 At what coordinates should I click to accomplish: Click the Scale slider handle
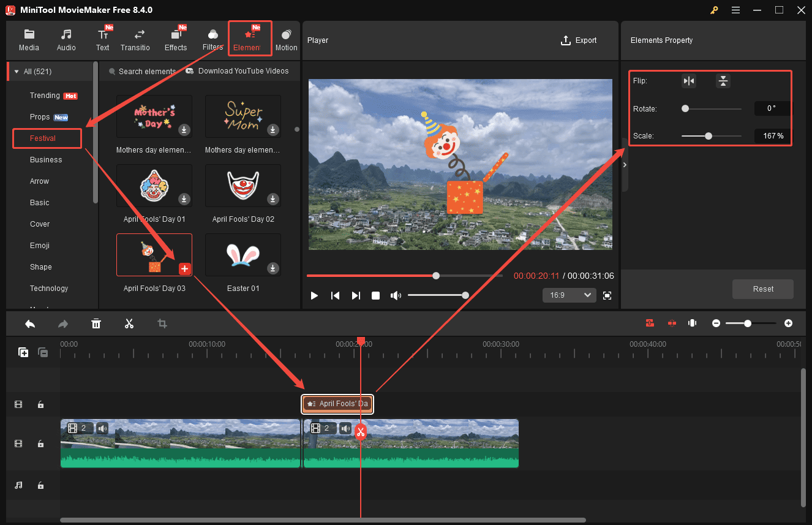tap(709, 136)
